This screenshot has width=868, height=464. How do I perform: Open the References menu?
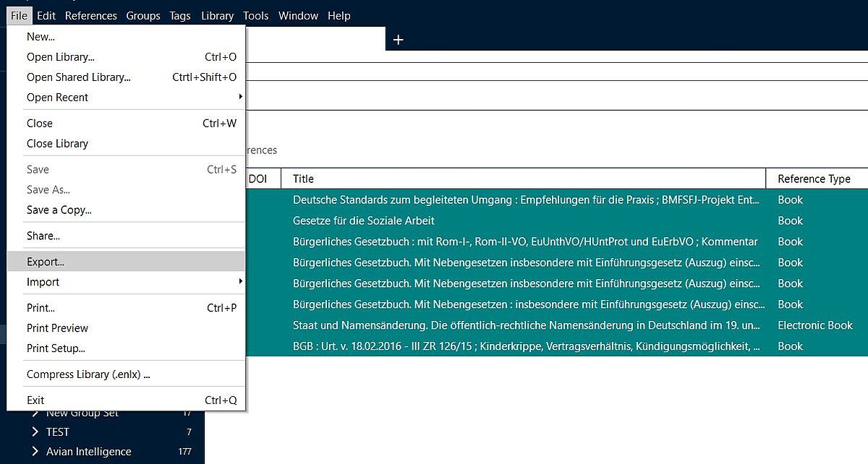[91, 15]
